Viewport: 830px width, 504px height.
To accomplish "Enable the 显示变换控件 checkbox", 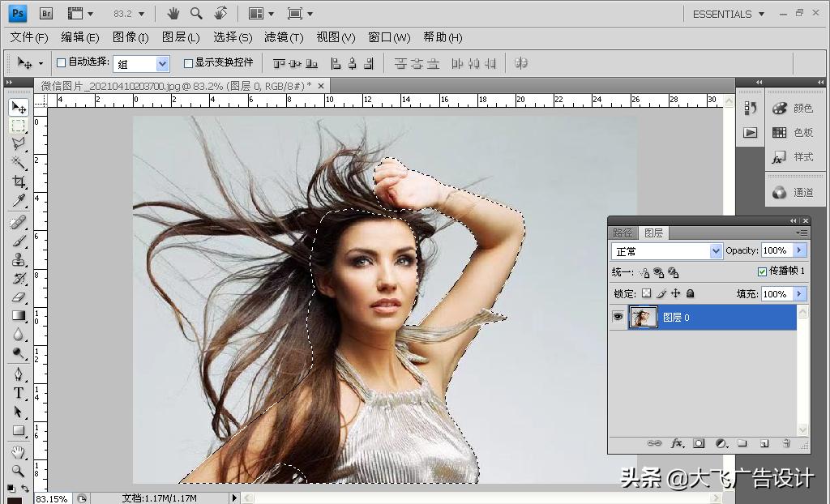I will tap(188, 62).
